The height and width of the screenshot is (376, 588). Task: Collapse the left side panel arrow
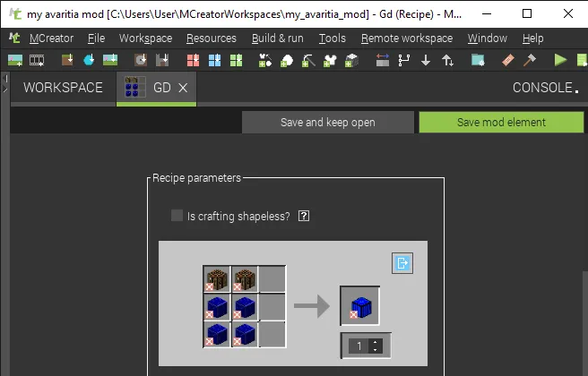point(5,79)
